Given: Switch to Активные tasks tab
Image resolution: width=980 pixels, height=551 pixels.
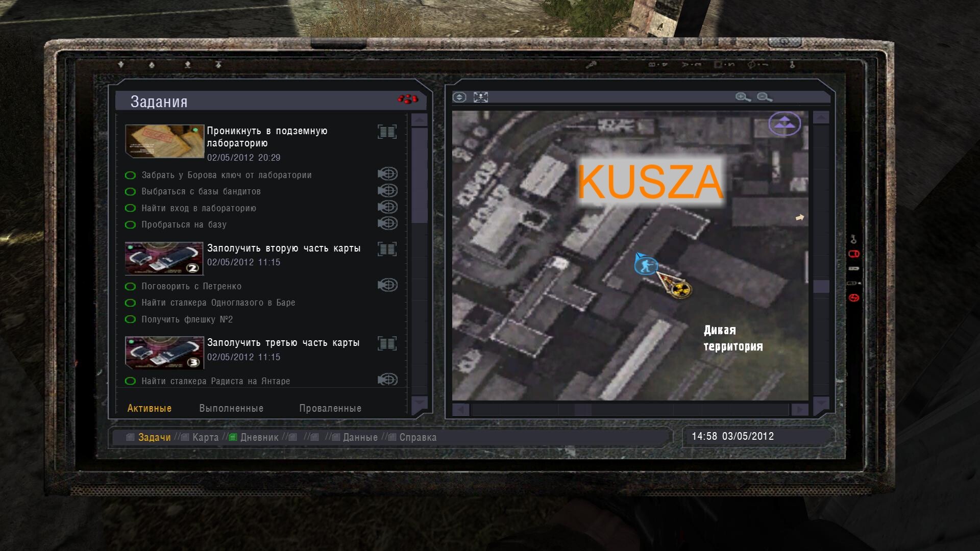Looking at the screenshot, I should pos(150,408).
